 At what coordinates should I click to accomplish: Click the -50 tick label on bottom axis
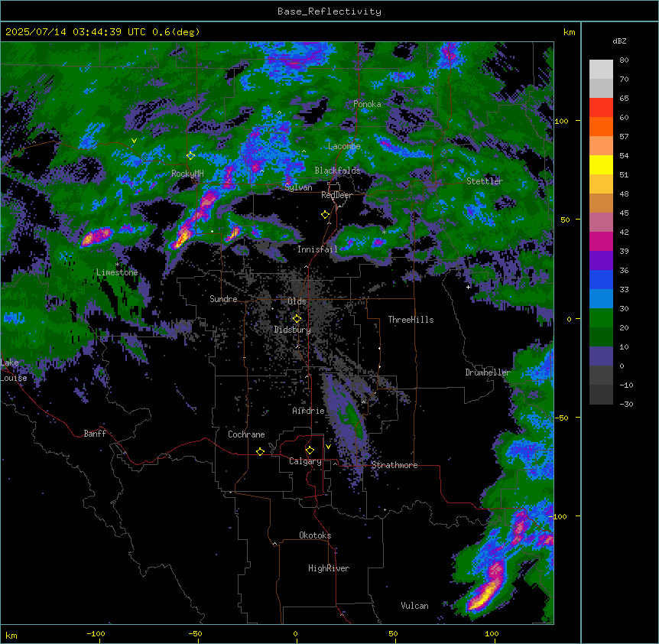click(195, 633)
